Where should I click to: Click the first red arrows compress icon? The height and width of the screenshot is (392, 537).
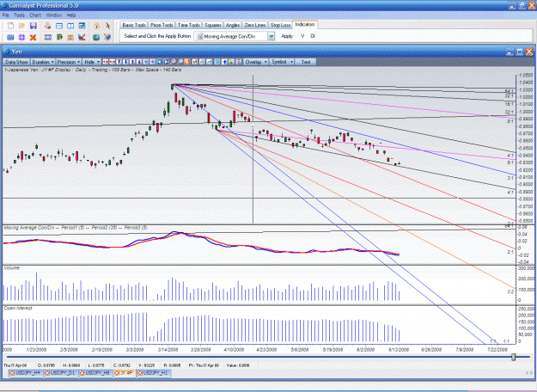tap(106, 62)
